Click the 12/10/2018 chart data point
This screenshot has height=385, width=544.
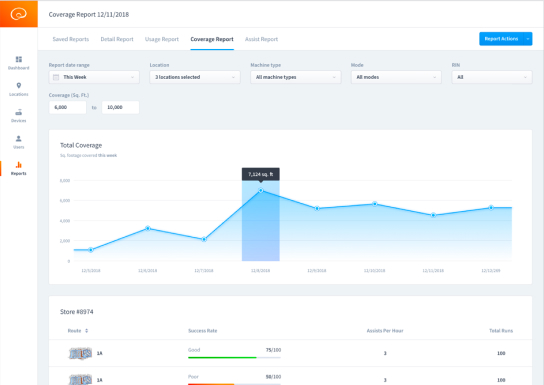tap(375, 204)
